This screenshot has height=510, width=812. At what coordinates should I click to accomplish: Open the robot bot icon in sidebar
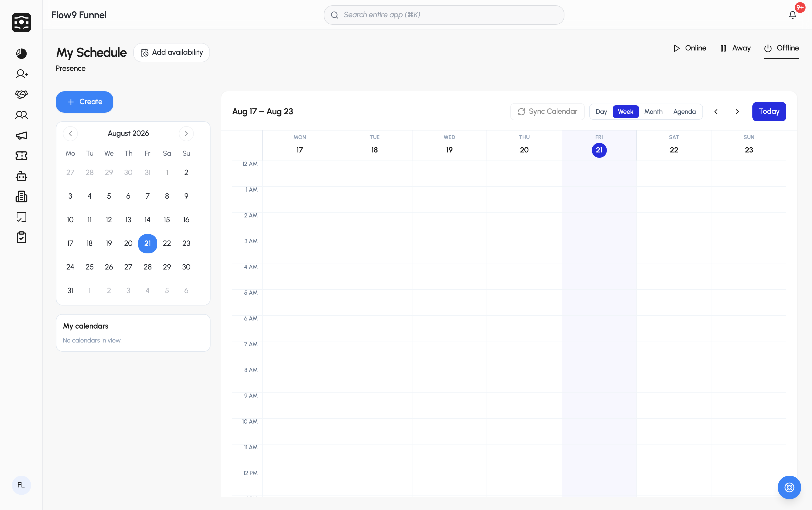[x=21, y=176]
